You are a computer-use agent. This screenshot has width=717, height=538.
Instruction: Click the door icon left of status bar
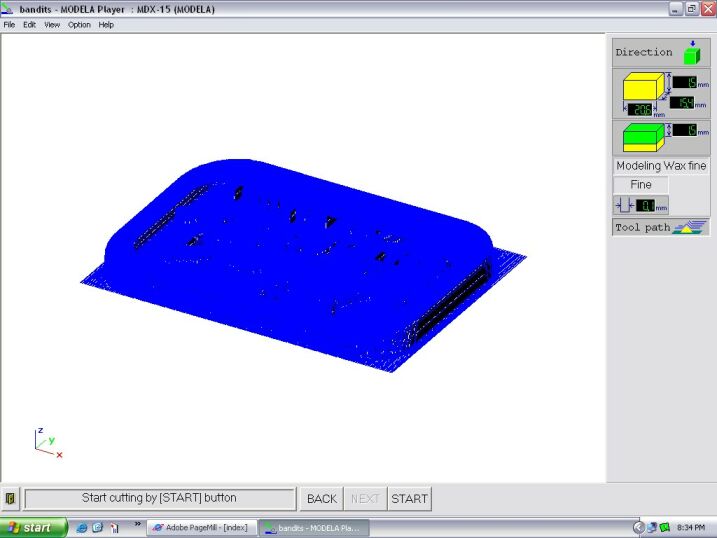point(11,498)
